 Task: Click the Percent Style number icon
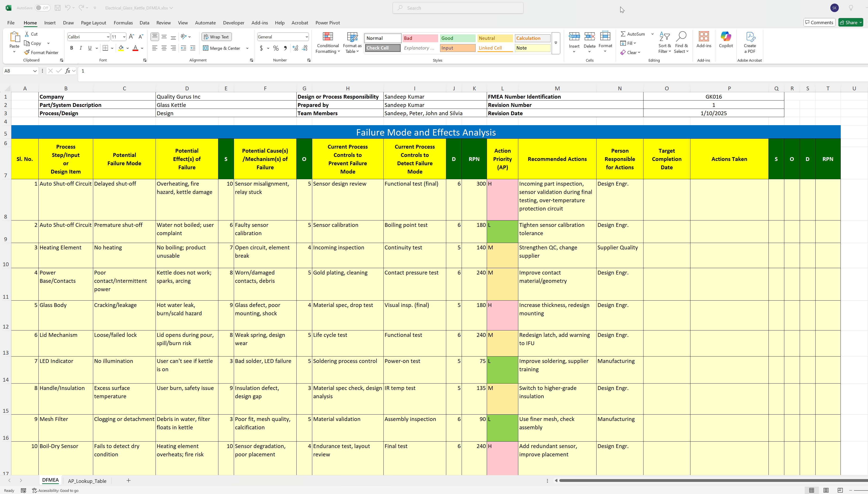[276, 48]
